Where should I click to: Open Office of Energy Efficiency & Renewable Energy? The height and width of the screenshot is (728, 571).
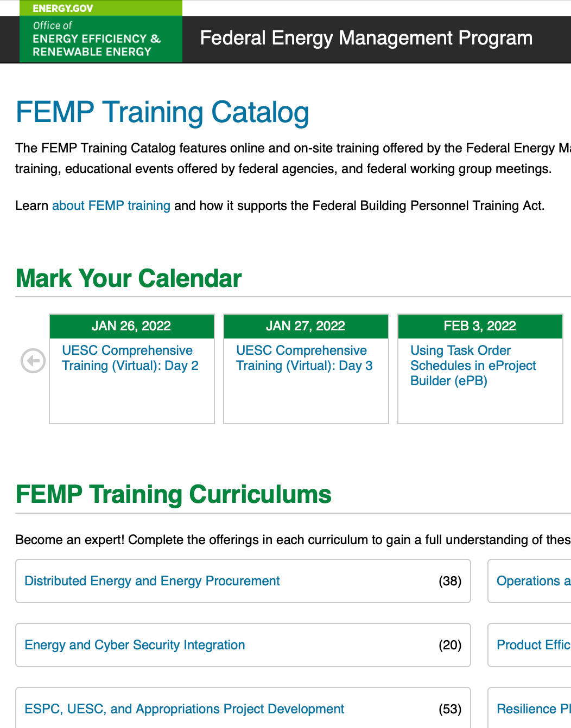pos(97,39)
